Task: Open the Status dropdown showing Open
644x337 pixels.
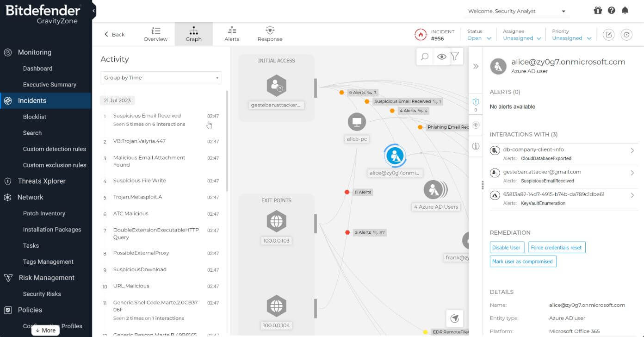Action: [479, 38]
